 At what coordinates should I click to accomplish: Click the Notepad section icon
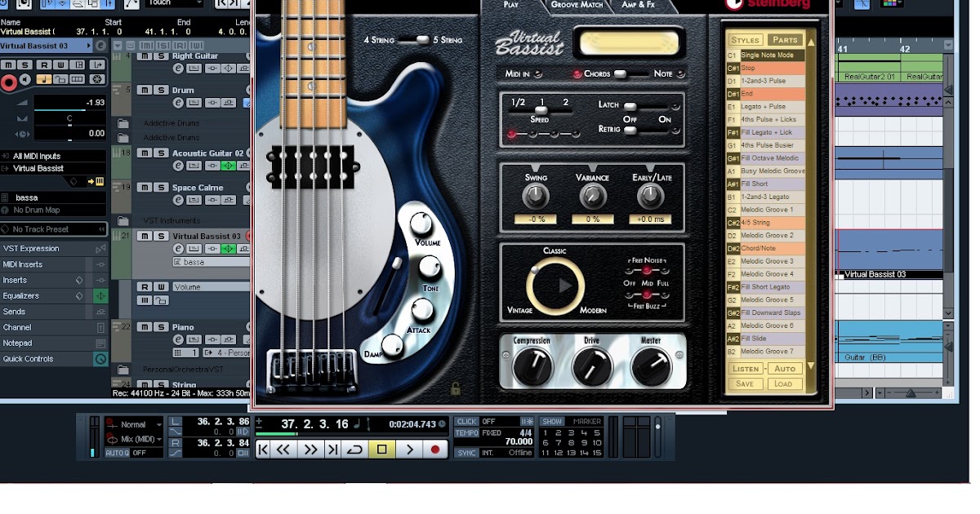[100, 343]
